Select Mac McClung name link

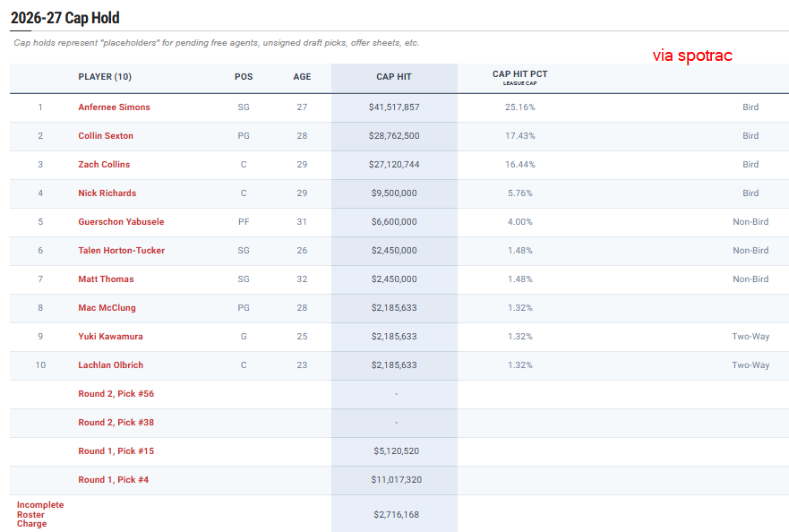tap(107, 308)
